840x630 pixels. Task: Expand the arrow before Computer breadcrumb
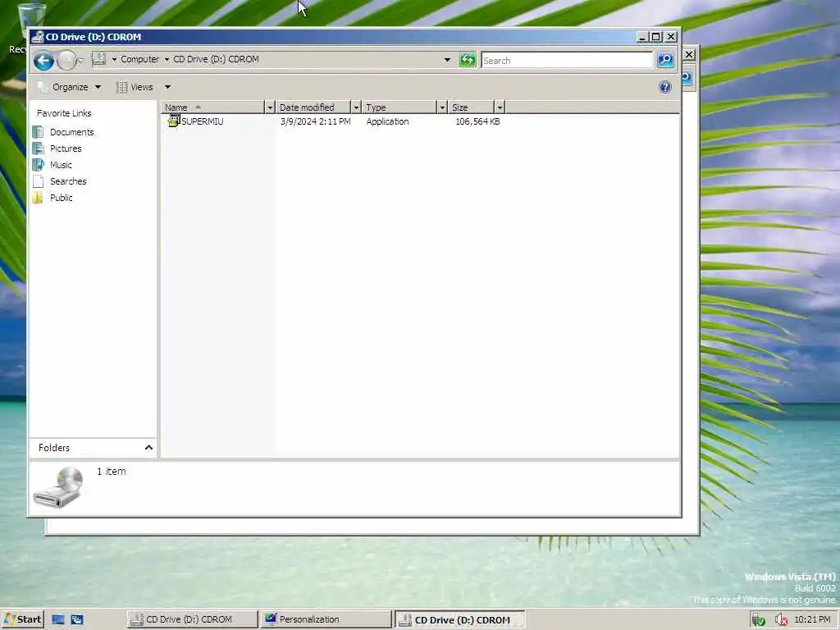[x=114, y=59]
